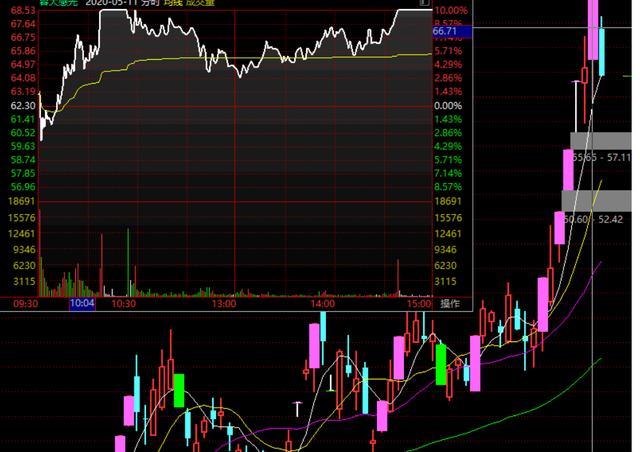Screen dimensions: 640x452
Task: Click the 64.97 price axis label
Action: [23, 65]
